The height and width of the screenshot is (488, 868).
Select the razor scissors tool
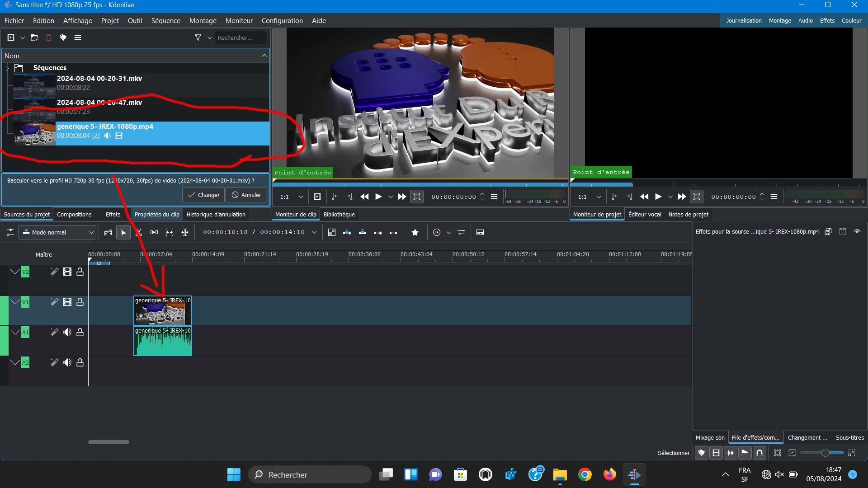[x=139, y=232]
